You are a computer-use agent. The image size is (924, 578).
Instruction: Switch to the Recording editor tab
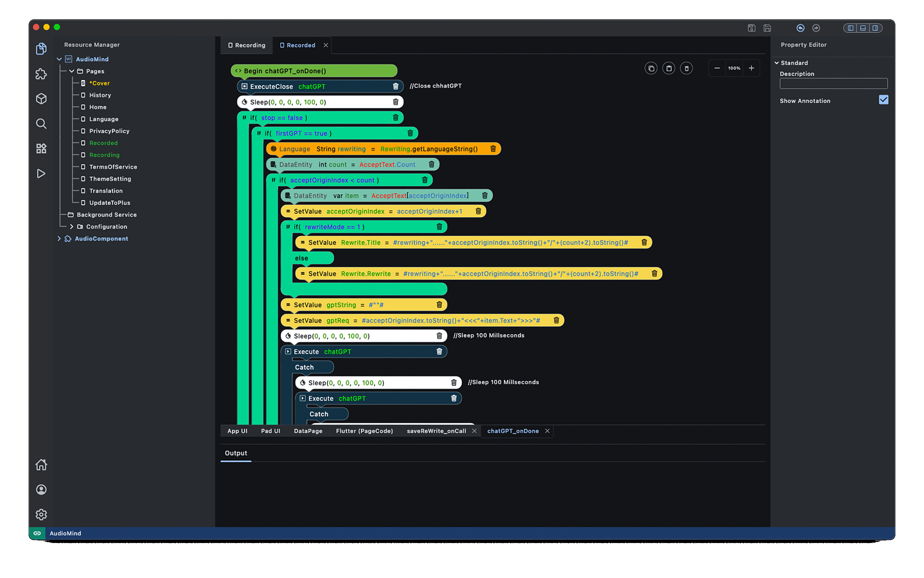246,45
